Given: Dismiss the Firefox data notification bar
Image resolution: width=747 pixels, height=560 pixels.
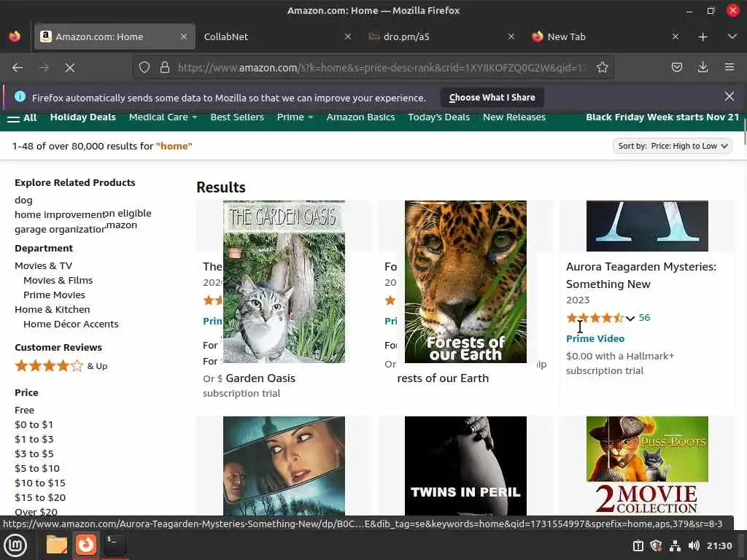Looking at the screenshot, I should pos(729,97).
